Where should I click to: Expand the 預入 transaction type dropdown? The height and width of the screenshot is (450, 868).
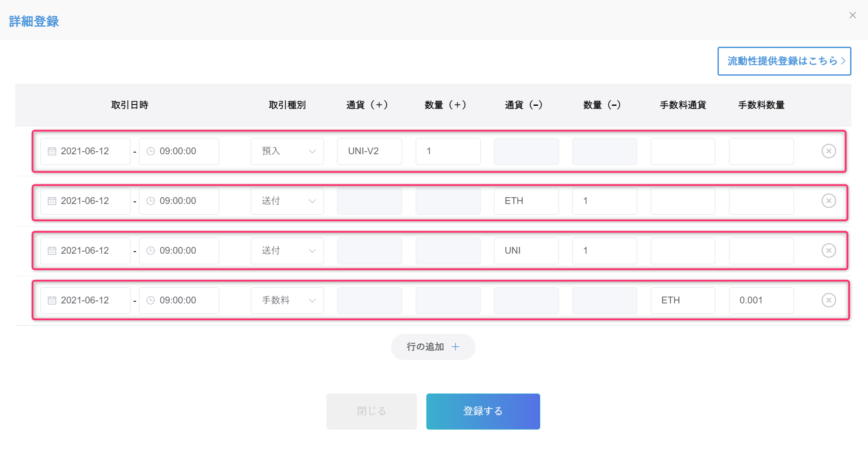(287, 151)
